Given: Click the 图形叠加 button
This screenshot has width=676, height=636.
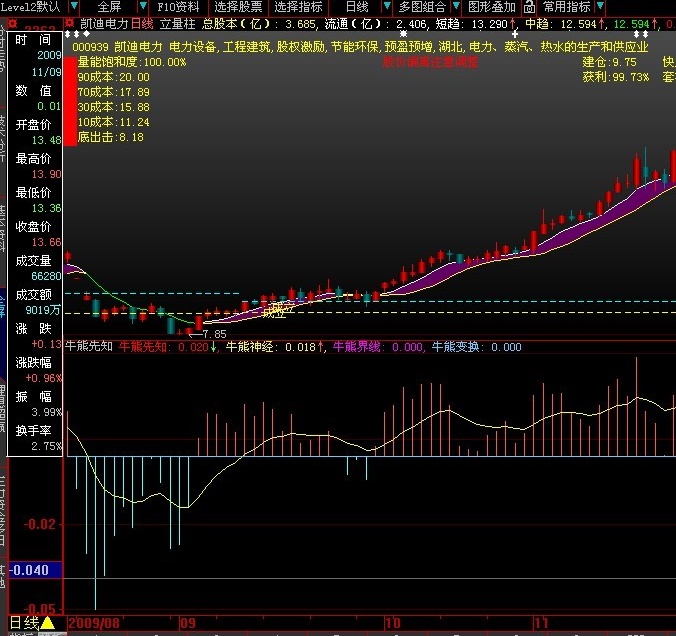Looking at the screenshot, I should tap(492, 7).
